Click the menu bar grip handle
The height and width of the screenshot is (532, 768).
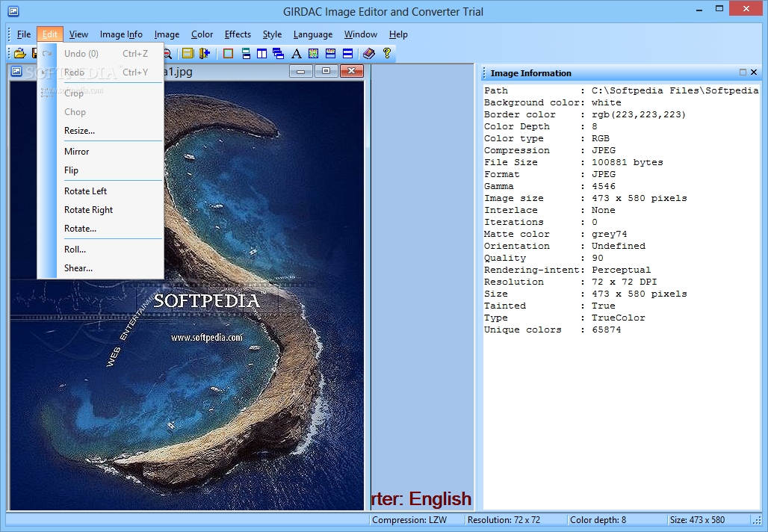coord(9,34)
